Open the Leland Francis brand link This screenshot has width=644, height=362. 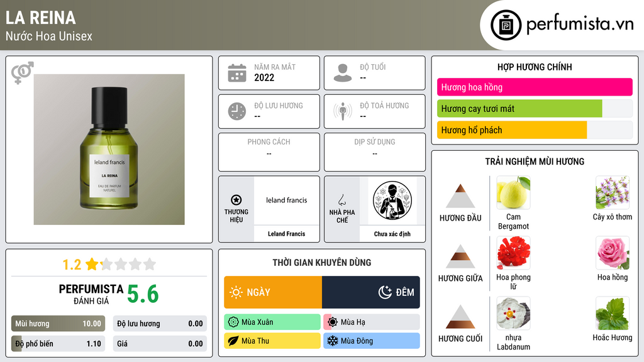(x=286, y=234)
